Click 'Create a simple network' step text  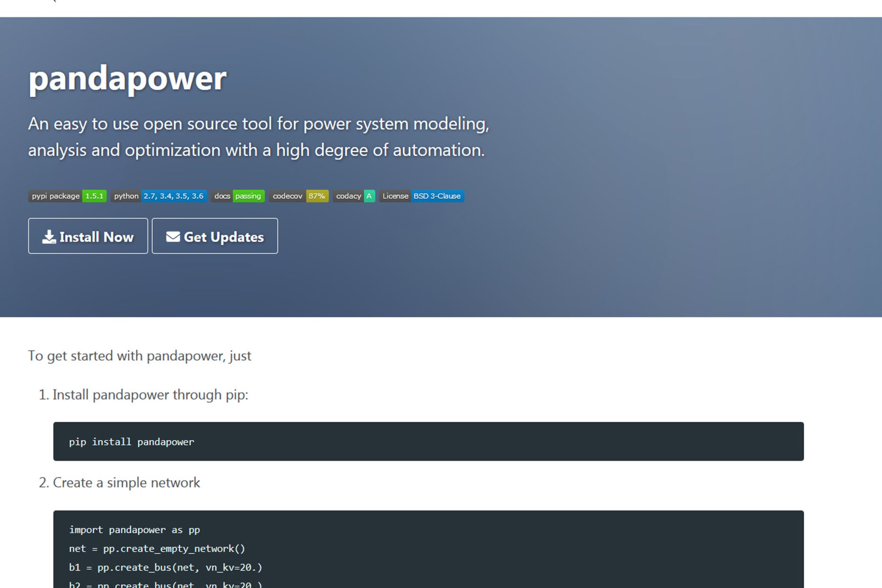pos(126,483)
